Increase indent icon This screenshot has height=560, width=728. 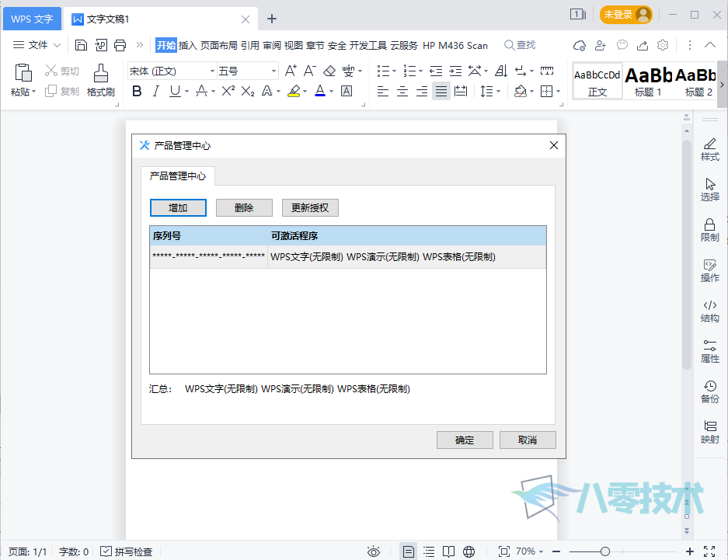click(x=455, y=71)
